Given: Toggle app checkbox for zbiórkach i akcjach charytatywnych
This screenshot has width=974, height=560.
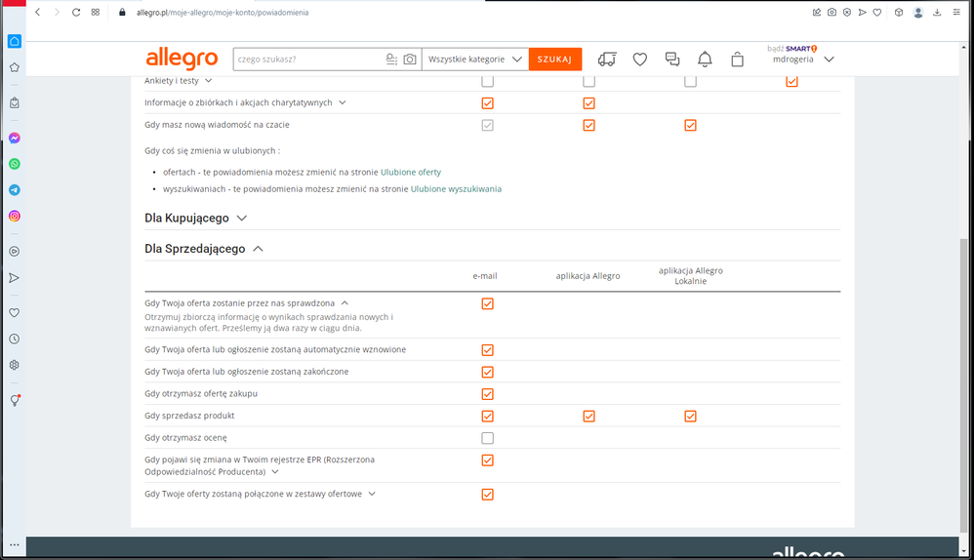Looking at the screenshot, I should point(588,103).
